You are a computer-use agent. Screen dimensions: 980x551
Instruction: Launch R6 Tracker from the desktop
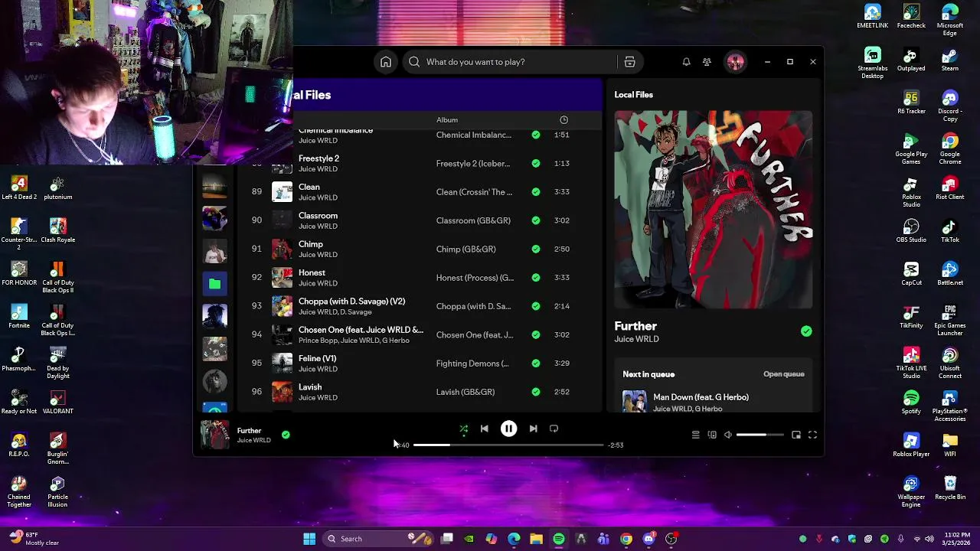(911, 102)
